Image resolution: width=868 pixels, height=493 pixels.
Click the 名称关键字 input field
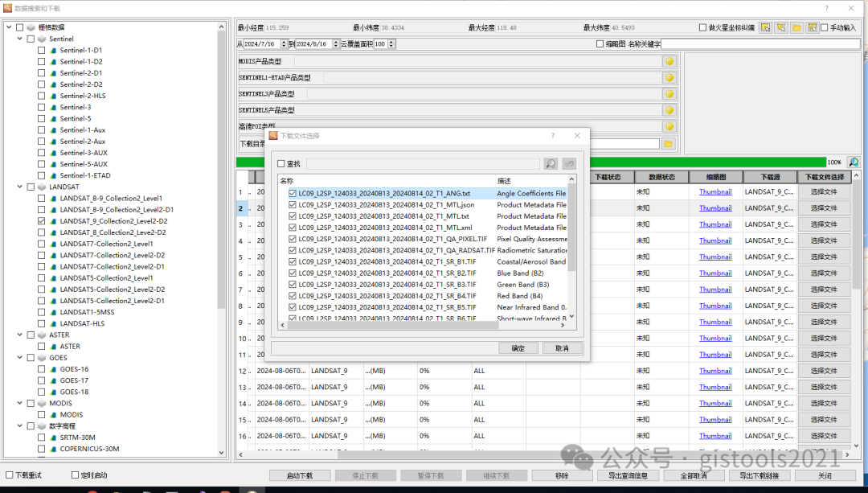[x=760, y=43]
